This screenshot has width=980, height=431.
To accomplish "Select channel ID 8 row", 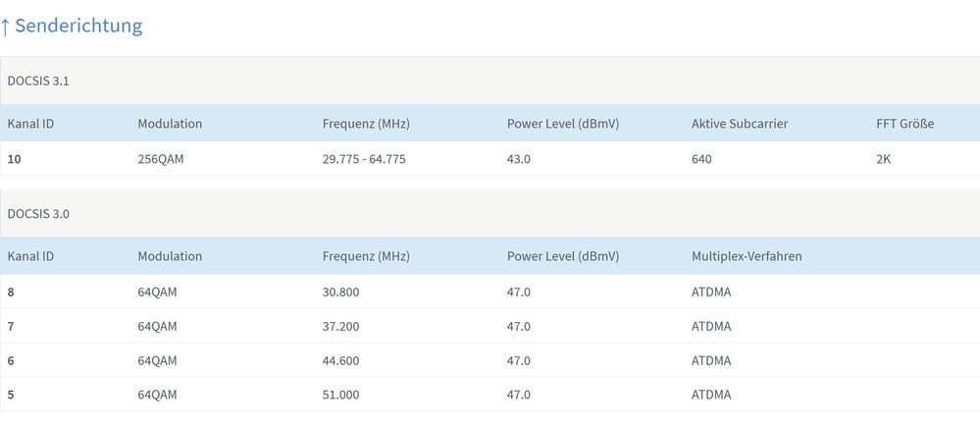I will point(11,292).
